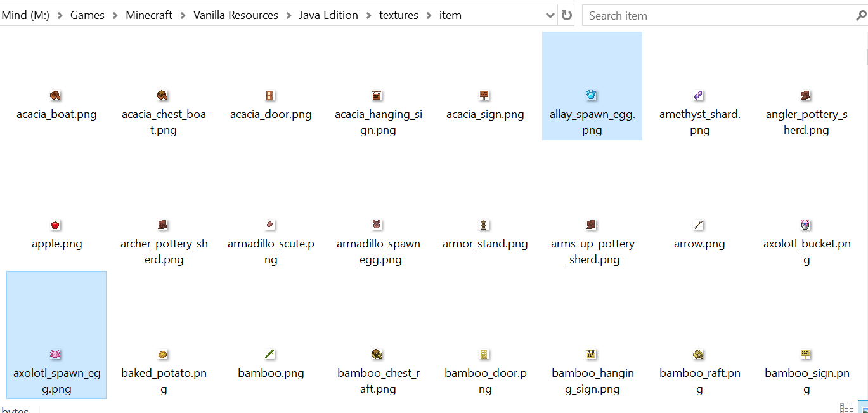This screenshot has height=413, width=868.
Task: Go to Vanilla Resources breadcrumb
Action: 236,15
